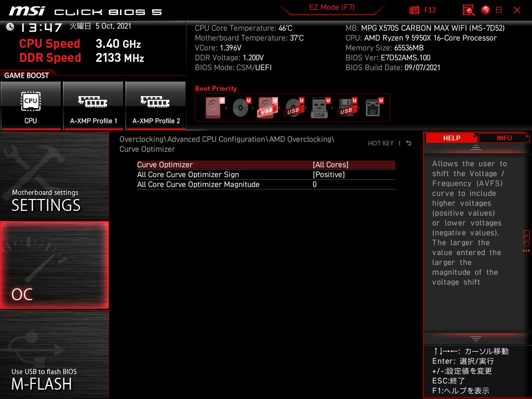Select the USB optical drive boot device
This screenshot has height=399, width=532.
(x=295, y=108)
